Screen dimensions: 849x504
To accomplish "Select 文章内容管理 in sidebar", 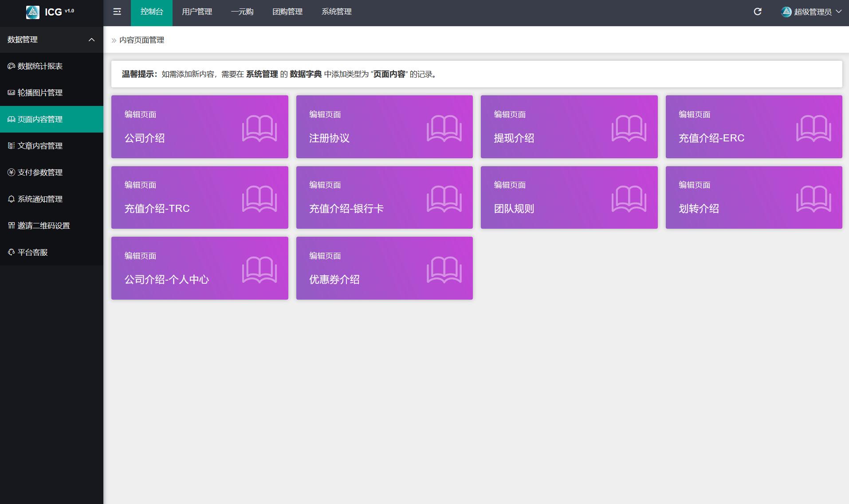I will (51, 146).
